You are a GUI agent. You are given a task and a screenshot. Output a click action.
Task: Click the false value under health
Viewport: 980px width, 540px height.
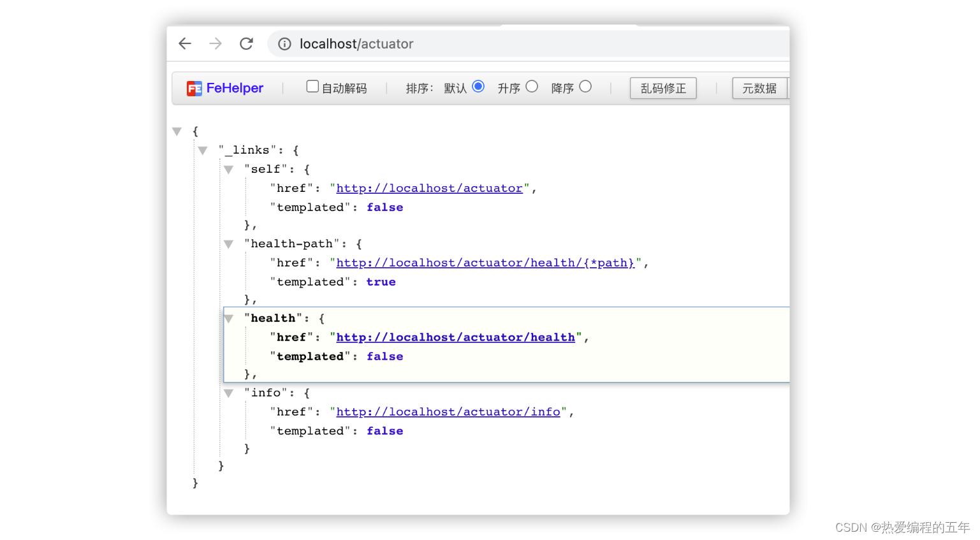click(x=384, y=356)
